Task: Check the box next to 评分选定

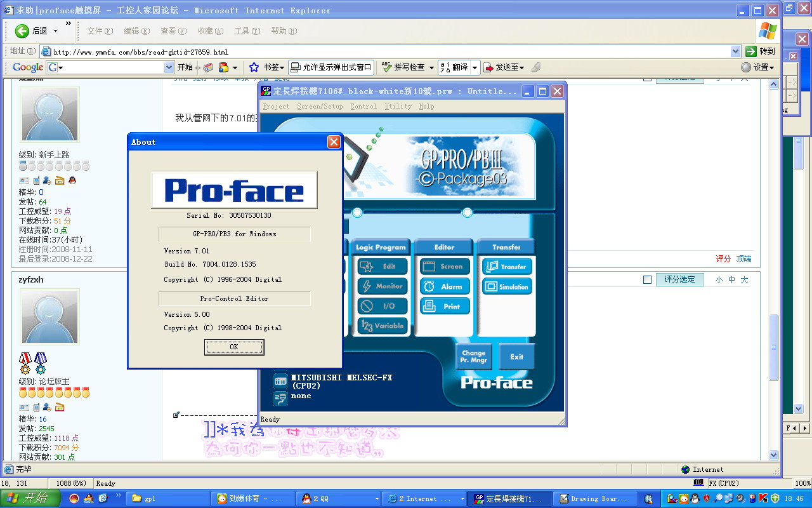Action: [x=647, y=280]
